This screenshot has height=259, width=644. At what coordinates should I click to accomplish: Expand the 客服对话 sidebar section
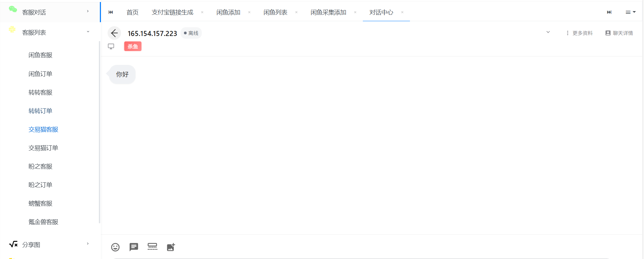point(50,12)
